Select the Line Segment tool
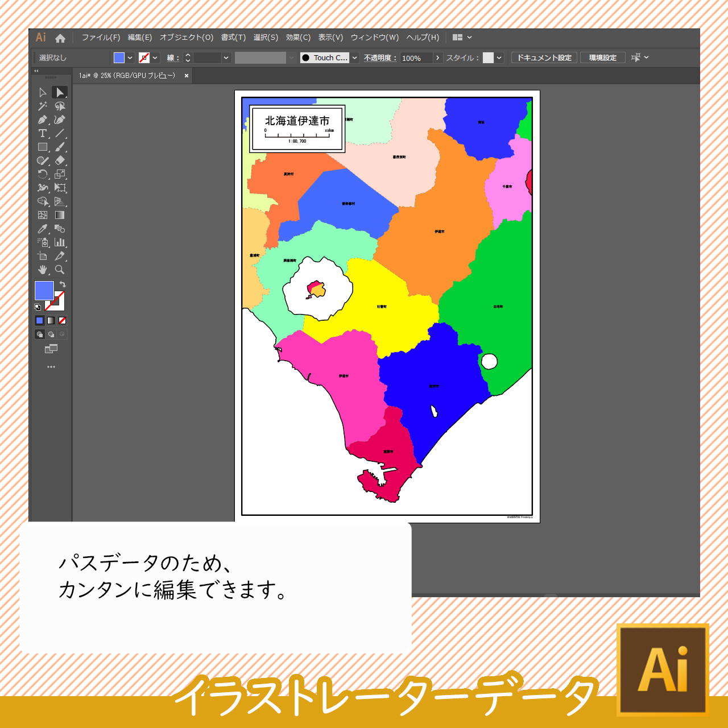Screen dimensions: 728x728 coord(60,133)
